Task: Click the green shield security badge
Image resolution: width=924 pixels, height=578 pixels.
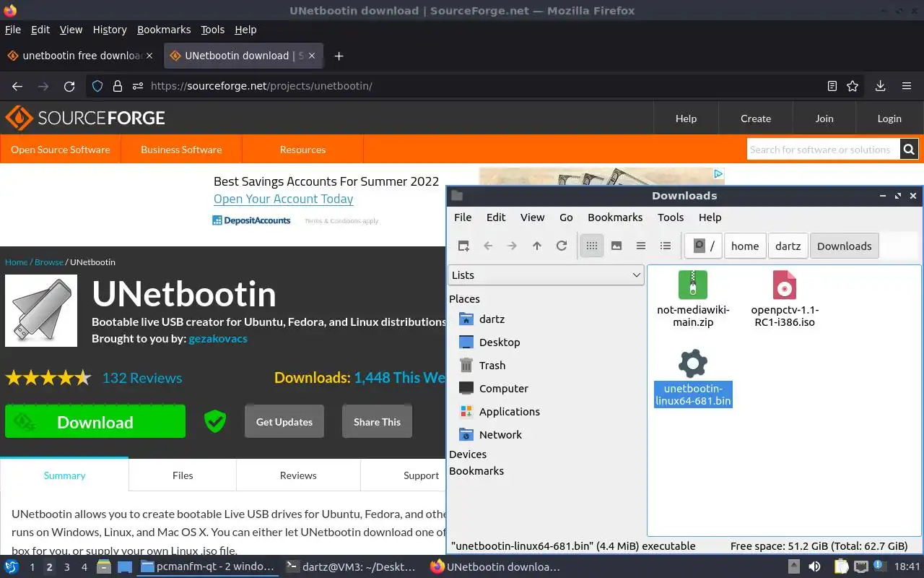Action: click(215, 421)
